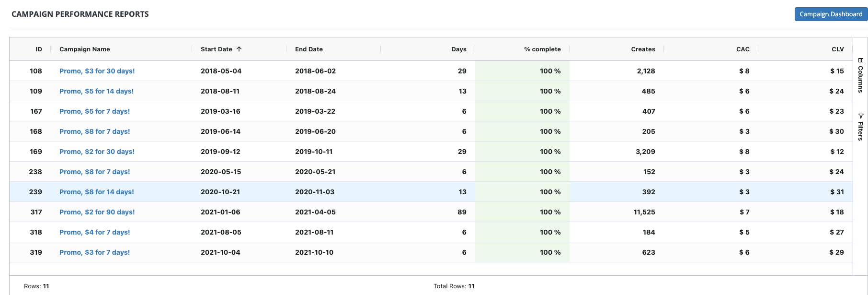
Task: Select the CLV value $ 15
Action: click(x=837, y=71)
